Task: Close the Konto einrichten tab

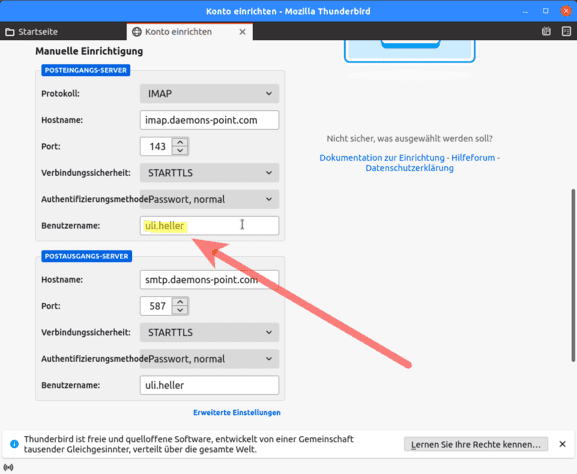Action: (243, 32)
